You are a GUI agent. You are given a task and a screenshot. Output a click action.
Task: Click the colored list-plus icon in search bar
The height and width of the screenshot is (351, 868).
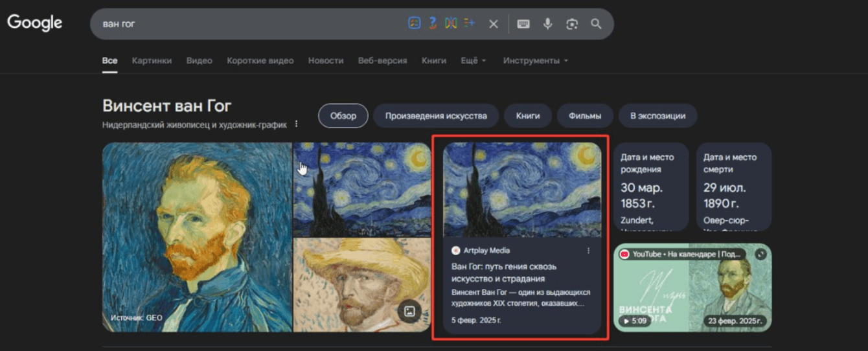(470, 23)
